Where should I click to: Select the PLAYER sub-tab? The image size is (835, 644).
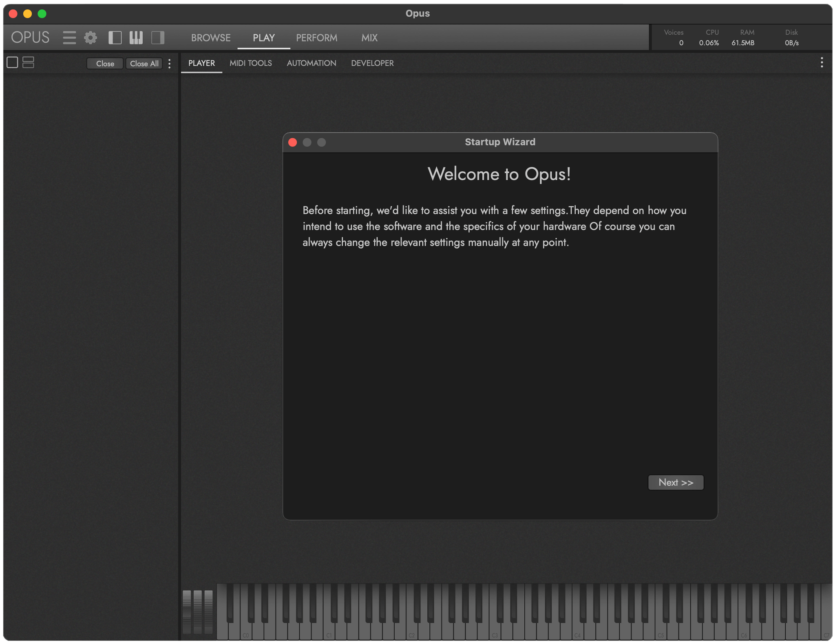[201, 63]
